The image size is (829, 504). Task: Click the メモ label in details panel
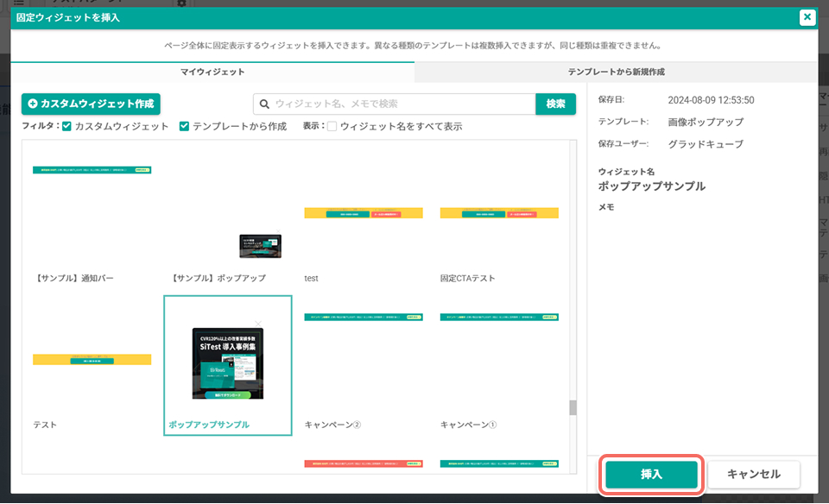[606, 207]
